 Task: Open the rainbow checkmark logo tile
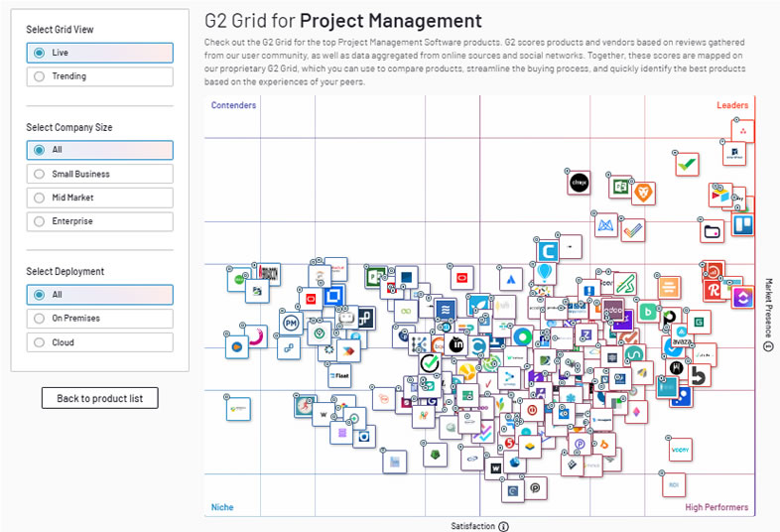(x=633, y=230)
